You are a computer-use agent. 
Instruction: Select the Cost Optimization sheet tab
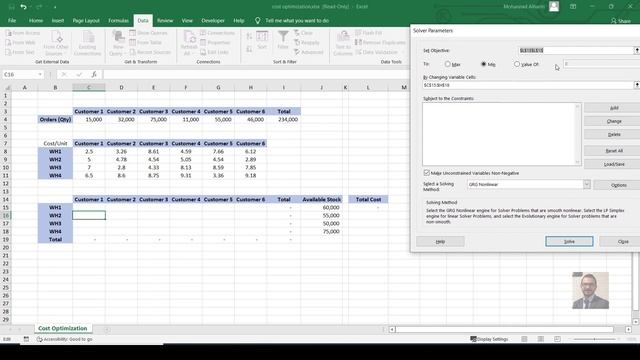tap(63, 328)
